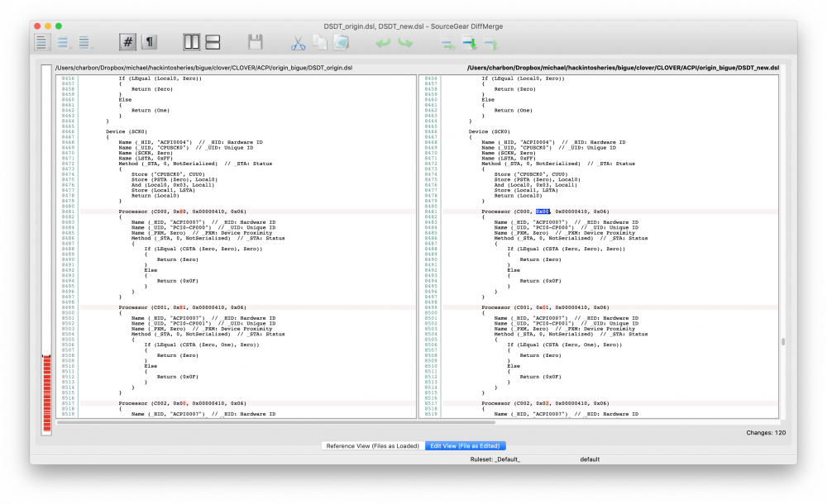Click line number 8499 in right pane
The height and width of the screenshot is (504, 827).
431,307
